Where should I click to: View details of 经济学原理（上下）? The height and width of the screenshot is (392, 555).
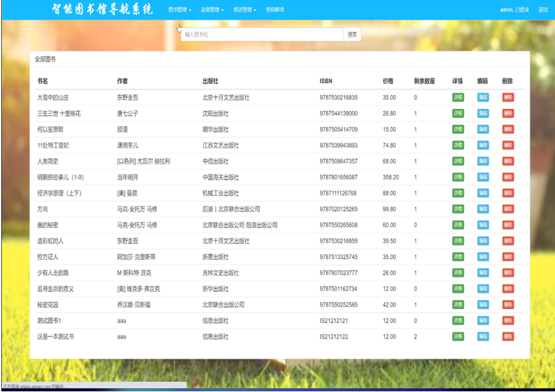click(457, 193)
